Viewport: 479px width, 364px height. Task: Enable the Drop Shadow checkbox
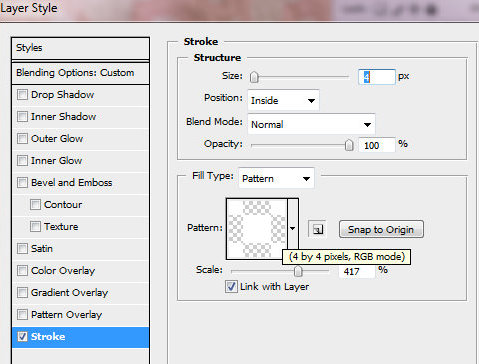click(22, 95)
